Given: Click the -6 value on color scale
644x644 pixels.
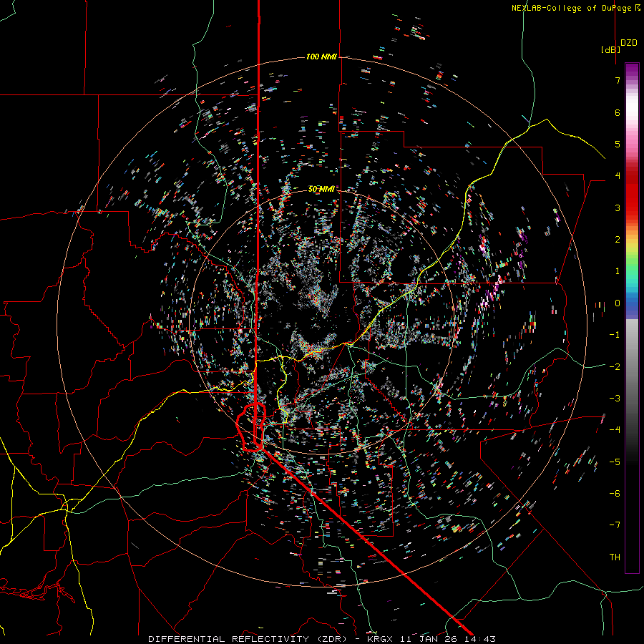Looking at the screenshot, I should coord(615,494).
